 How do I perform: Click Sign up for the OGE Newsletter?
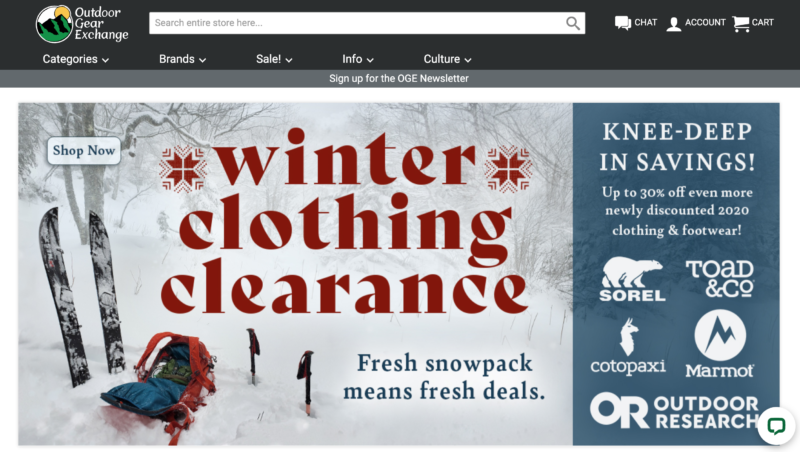point(398,79)
